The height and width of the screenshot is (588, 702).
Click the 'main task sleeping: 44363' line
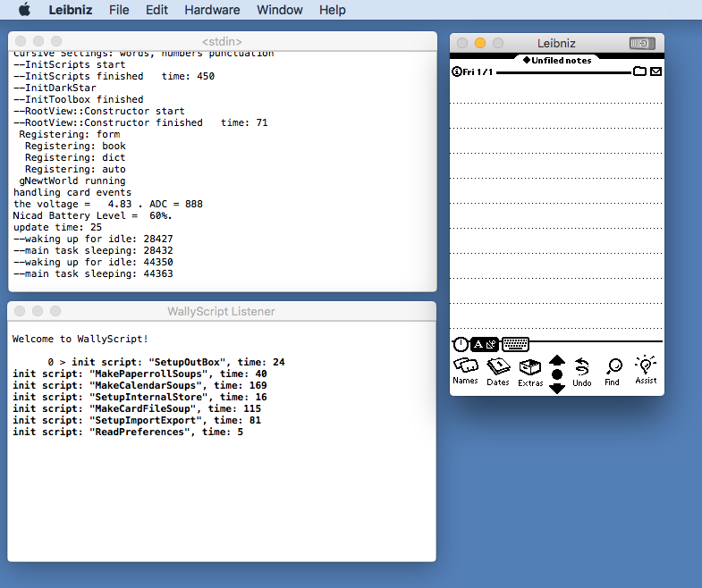[x=93, y=273]
